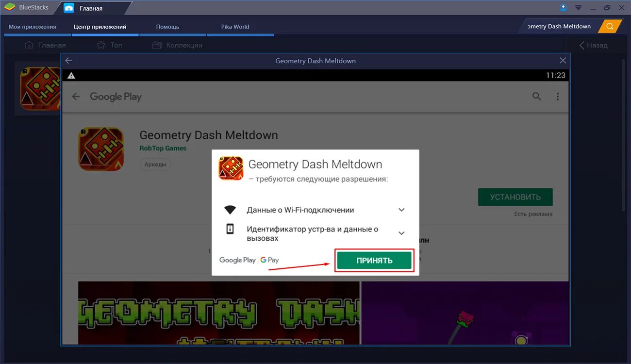Viewport: 631px width, 364px height.
Task: Click the orange search magnifier button
Action: 610,26
